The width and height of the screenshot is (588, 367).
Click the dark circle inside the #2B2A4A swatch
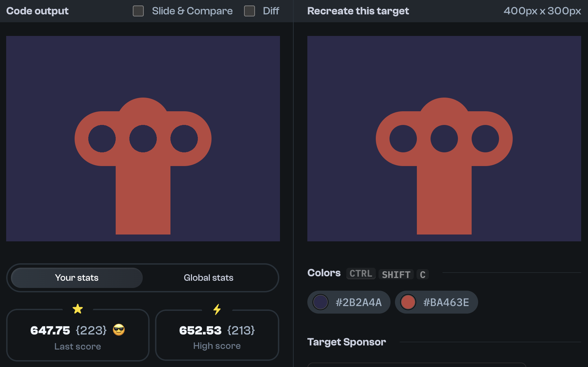(320, 302)
